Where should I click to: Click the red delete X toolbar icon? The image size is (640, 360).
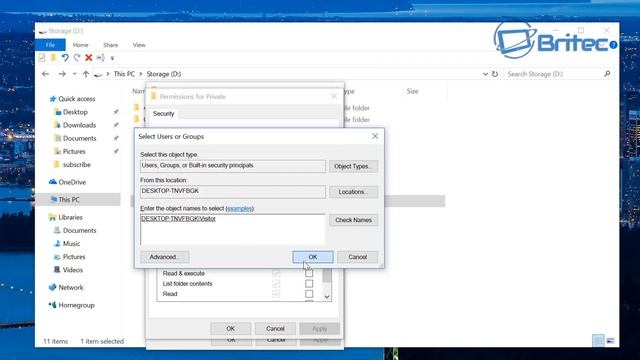tap(89, 58)
